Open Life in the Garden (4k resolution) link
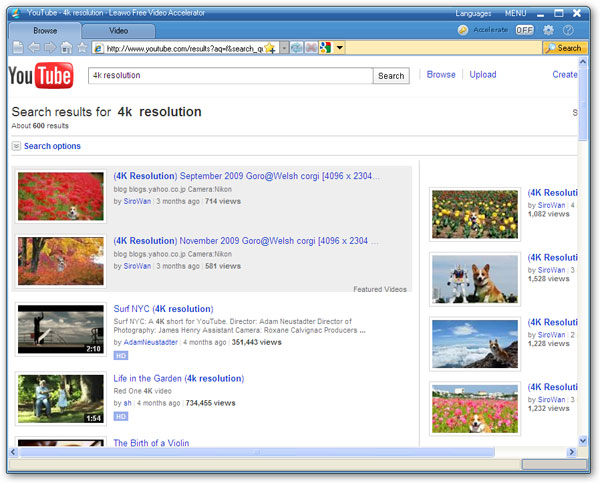Viewport: 600px width, 483px height. point(179,379)
